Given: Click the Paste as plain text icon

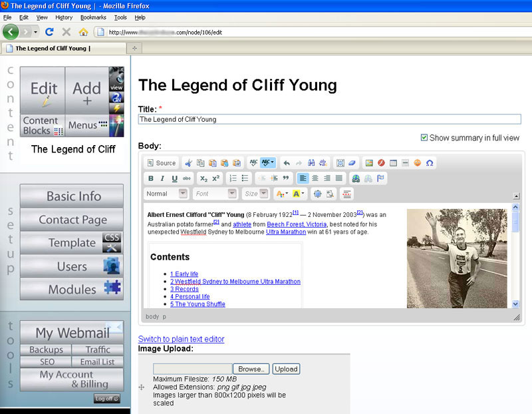Looking at the screenshot, I should click(x=224, y=163).
